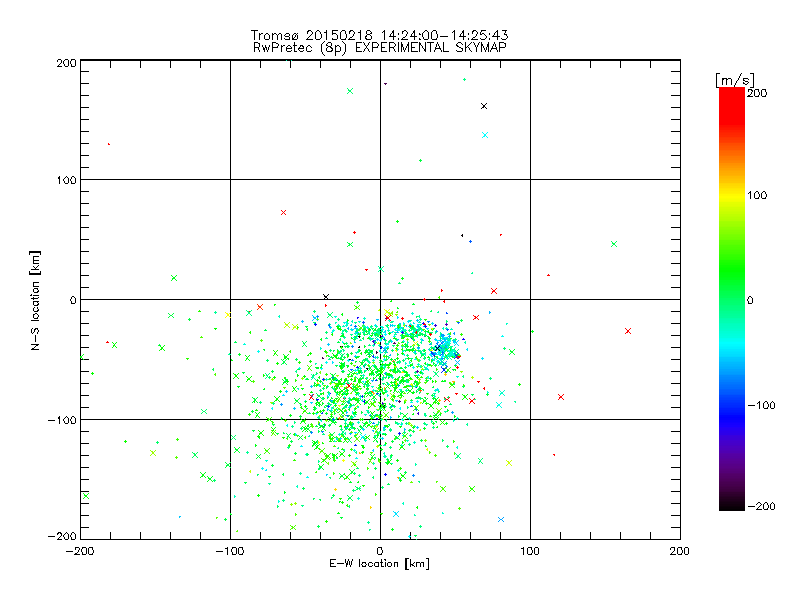Click the '[m/s]' colorbar unit label
Image resolution: width=800 pixels, height=600 pixels.
pyautogui.click(x=734, y=80)
